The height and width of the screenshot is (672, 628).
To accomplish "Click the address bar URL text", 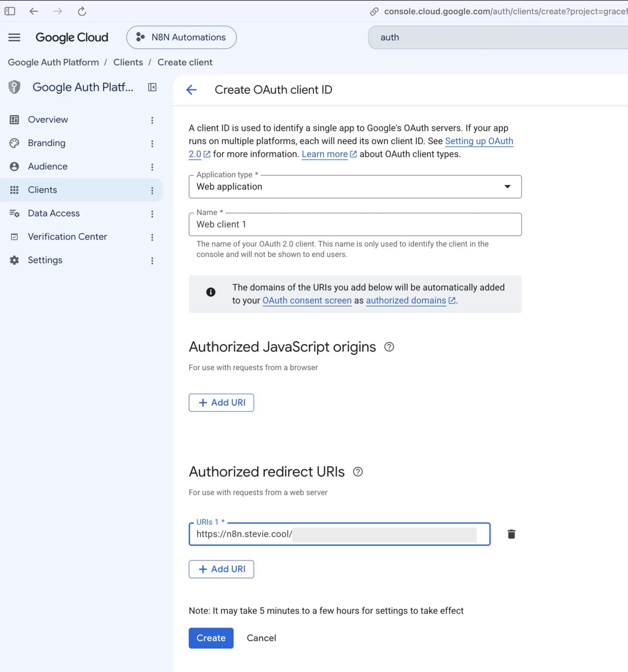I will pyautogui.click(x=506, y=12).
